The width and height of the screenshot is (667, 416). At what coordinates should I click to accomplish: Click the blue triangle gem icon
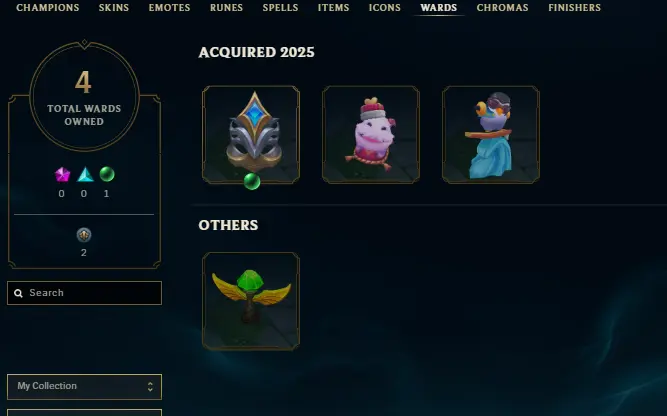(85, 174)
